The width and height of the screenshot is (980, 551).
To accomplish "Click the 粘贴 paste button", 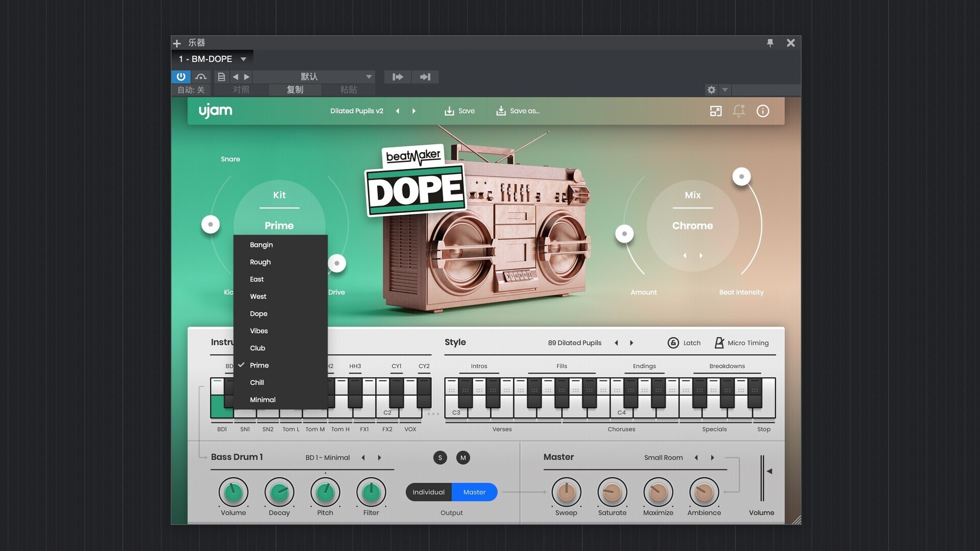I will 348,90.
